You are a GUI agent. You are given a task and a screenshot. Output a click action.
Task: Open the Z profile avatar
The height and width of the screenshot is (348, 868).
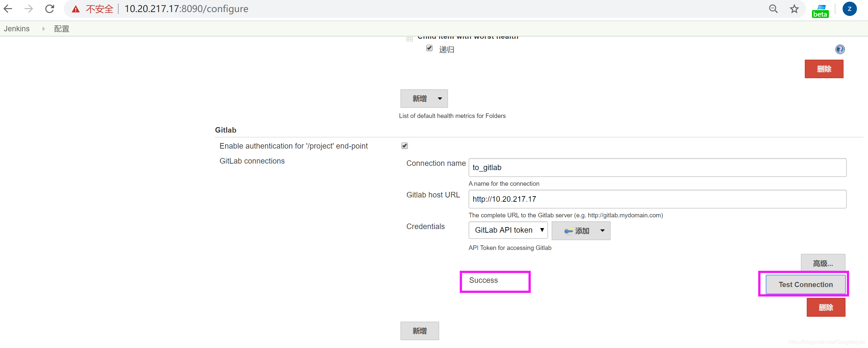coord(849,9)
